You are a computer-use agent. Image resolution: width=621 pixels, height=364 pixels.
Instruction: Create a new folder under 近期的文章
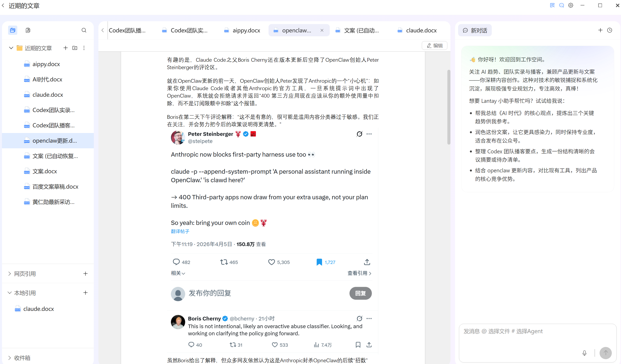pos(75,48)
